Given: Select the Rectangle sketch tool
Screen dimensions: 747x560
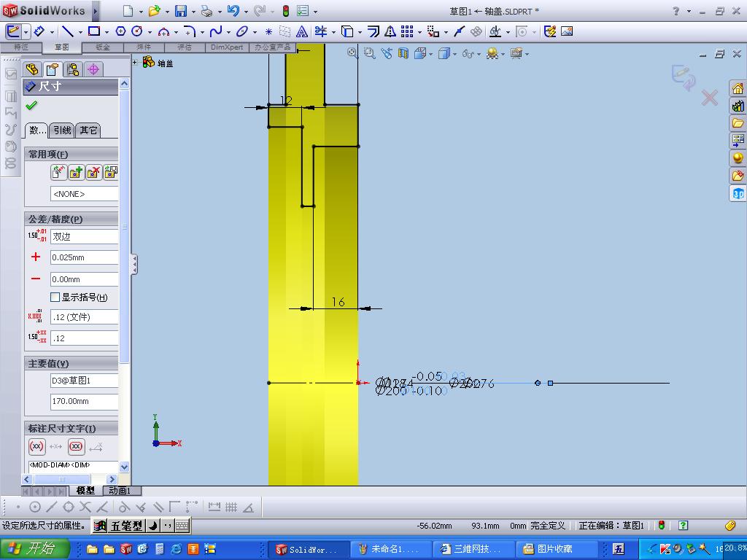Looking at the screenshot, I should click(x=94, y=32).
